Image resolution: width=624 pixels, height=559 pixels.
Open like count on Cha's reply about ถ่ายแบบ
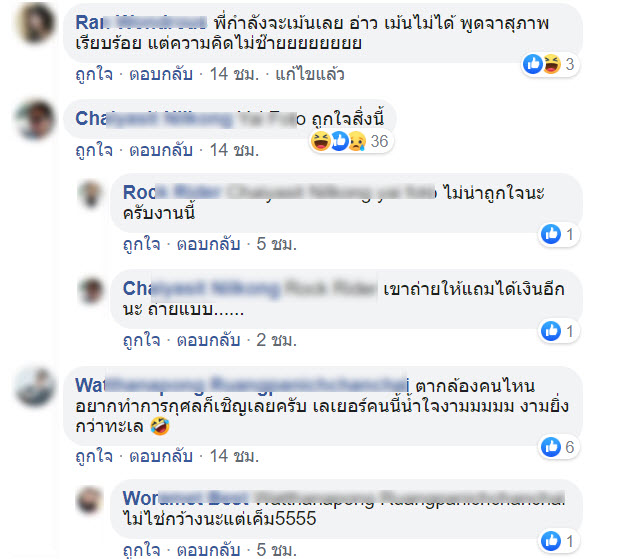coord(560,331)
